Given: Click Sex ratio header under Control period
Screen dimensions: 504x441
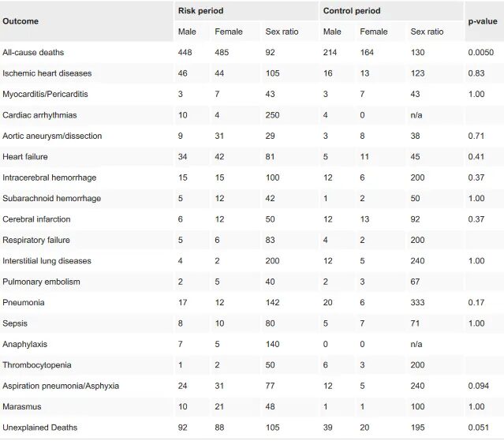Looking at the screenshot, I should point(427,32).
